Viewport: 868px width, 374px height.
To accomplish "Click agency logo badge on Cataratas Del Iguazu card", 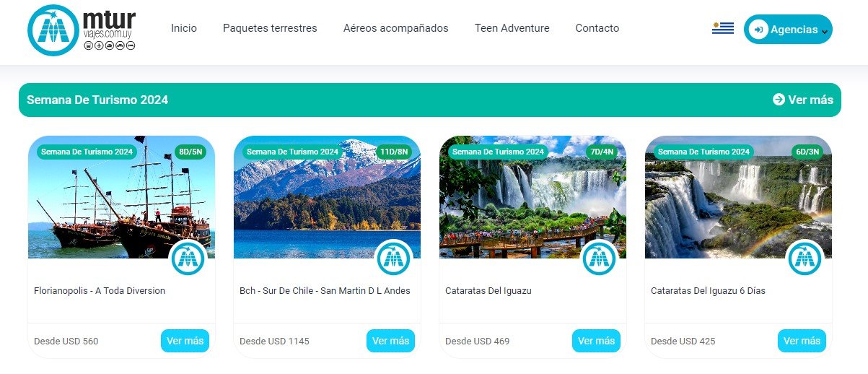I will click(x=599, y=258).
